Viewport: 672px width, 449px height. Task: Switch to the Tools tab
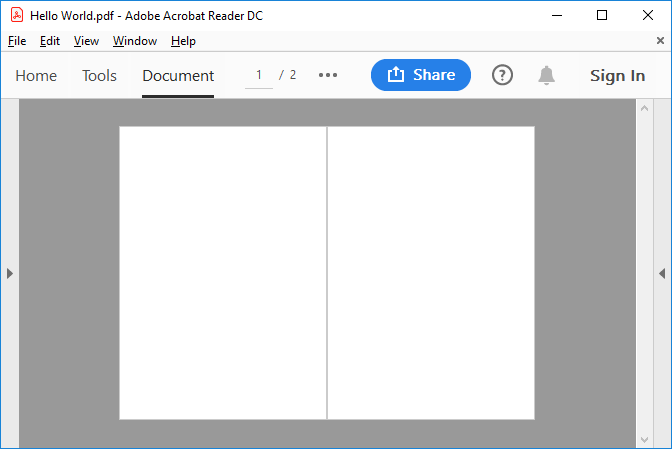(x=99, y=76)
